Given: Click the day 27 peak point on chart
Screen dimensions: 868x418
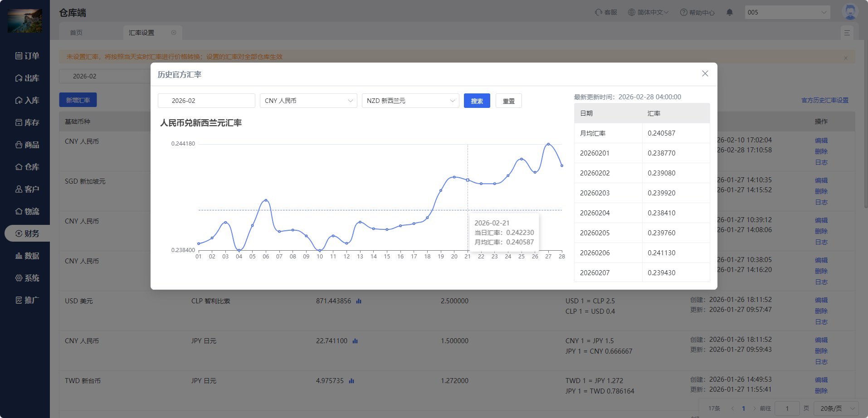Looking at the screenshot, I should 548,144.
